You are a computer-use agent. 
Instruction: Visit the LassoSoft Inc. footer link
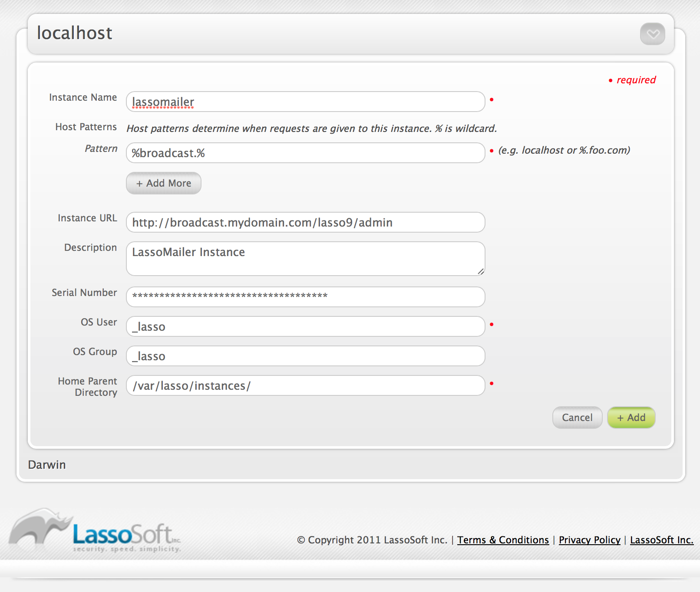(661, 540)
